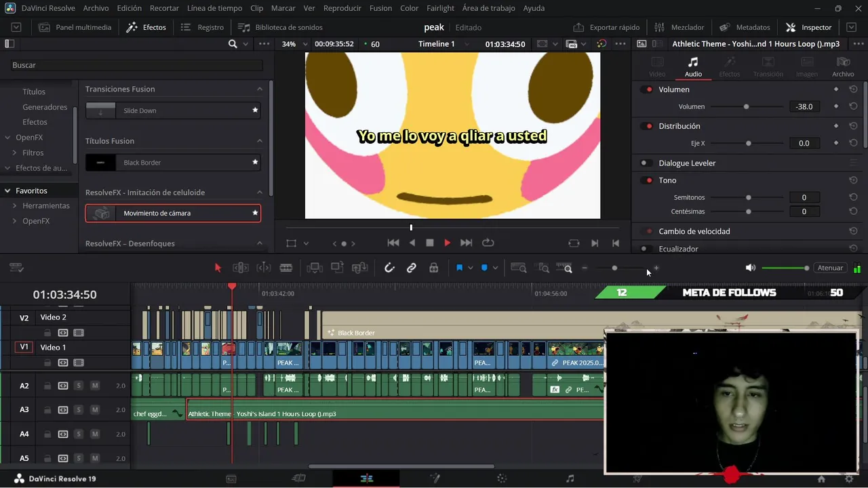Viewport: 868px width, 488px height.
Task: Click the Detail zoom icon
Action: (x=543, y=268)
